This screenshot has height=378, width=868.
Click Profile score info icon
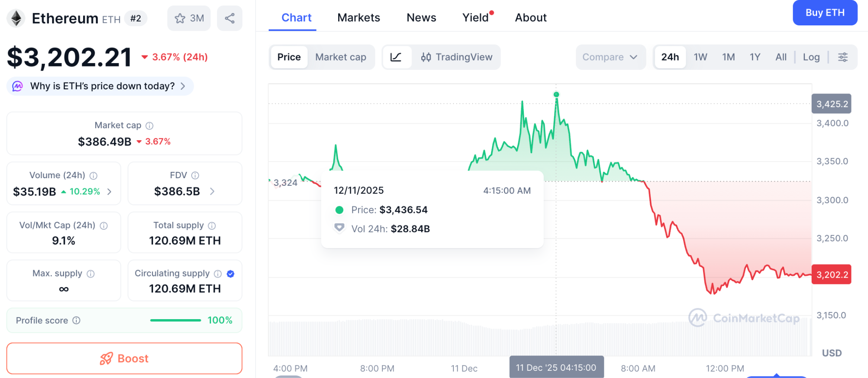tap(76, 320)
